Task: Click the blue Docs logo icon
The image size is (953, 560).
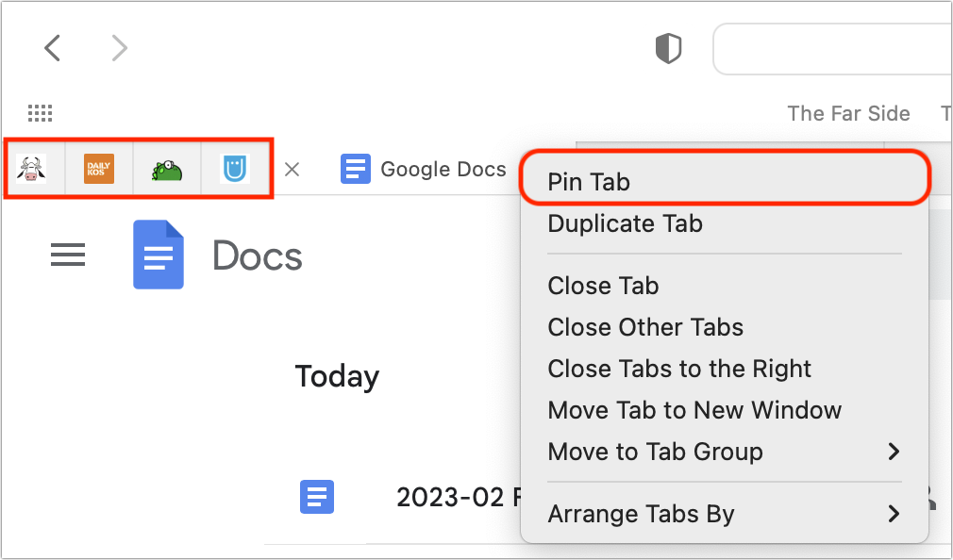Action: coord(158,255)
